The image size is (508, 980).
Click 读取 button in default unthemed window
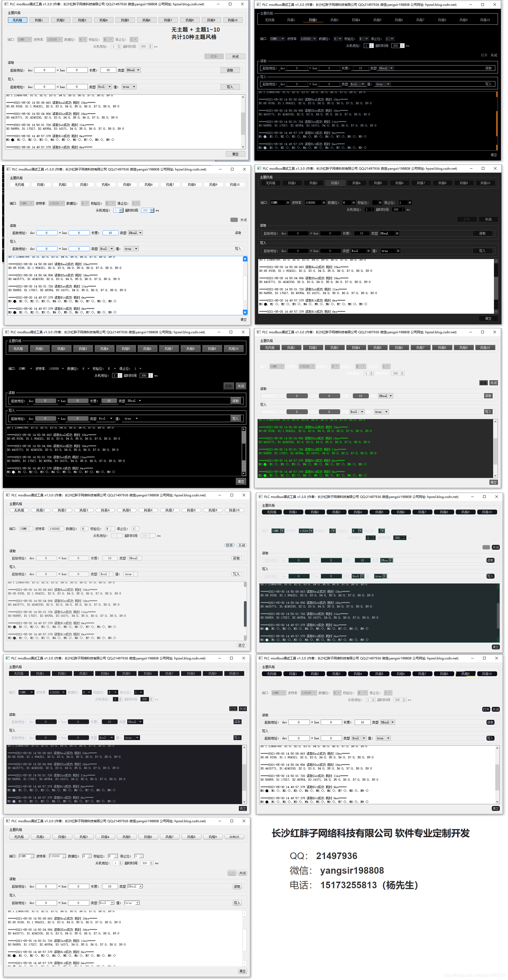pos(230,70)
